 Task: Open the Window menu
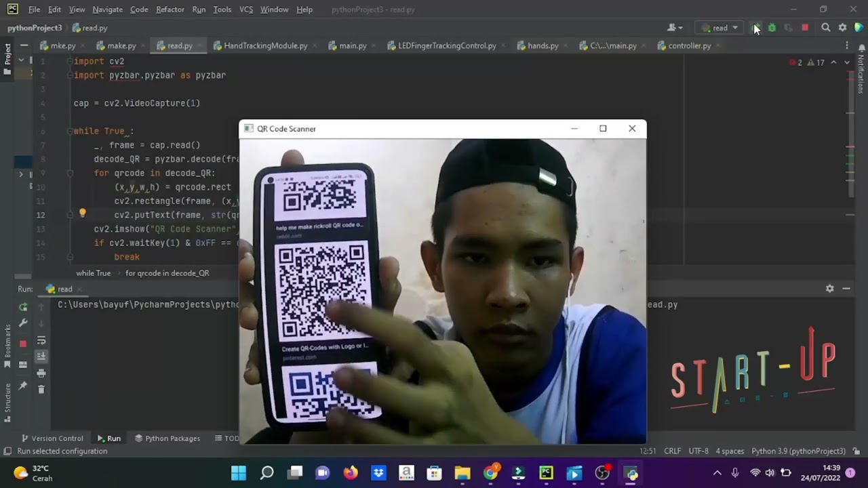tap(274, 9)
